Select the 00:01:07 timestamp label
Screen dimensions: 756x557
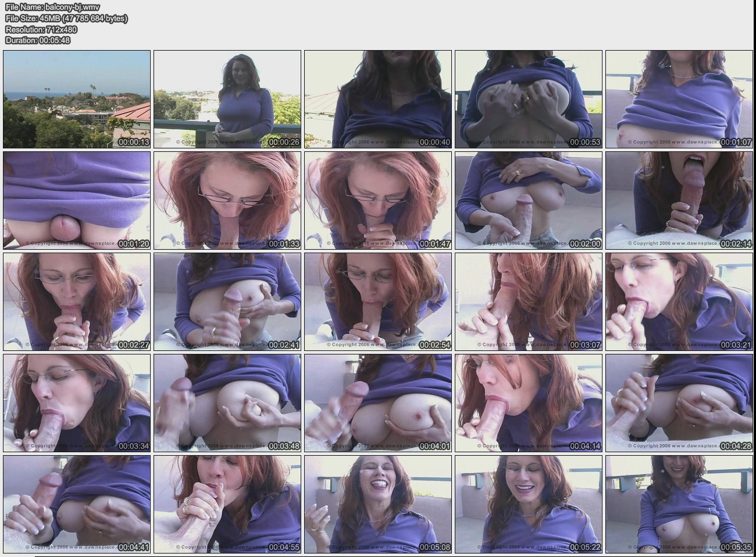click(x=736, y=143)
